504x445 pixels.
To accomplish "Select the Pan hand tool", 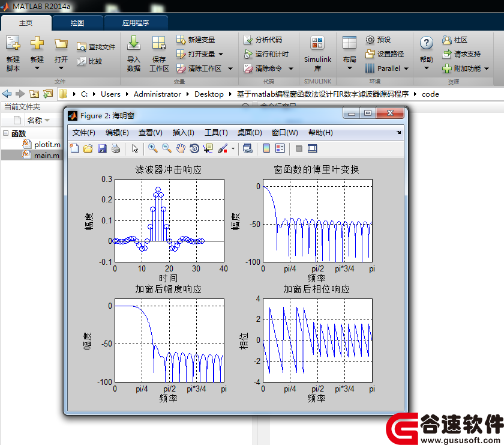I will [181, 148].
